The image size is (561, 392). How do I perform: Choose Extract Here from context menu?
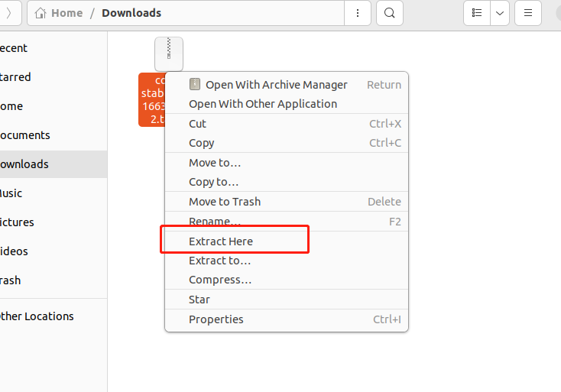(221, 241)
